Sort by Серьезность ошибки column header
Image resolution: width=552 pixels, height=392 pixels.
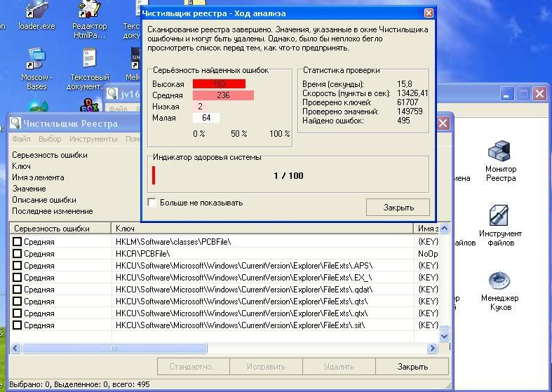[x=60, y=229]
